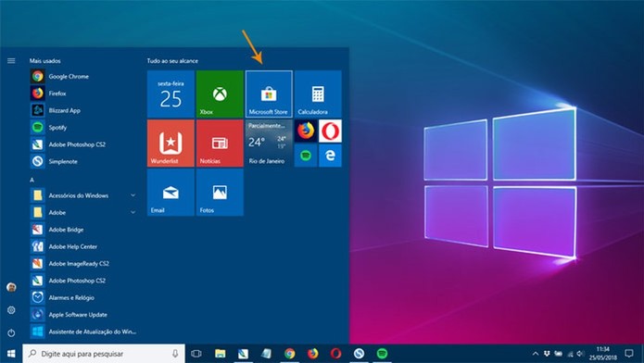The image size is (644, 363).
Task: Open the Wunderlist tile
Action: [x=170, y=144]
